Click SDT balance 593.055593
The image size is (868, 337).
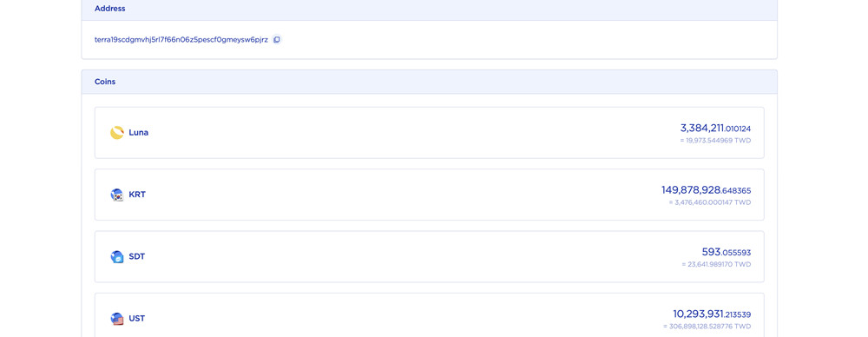pos(727,252)
